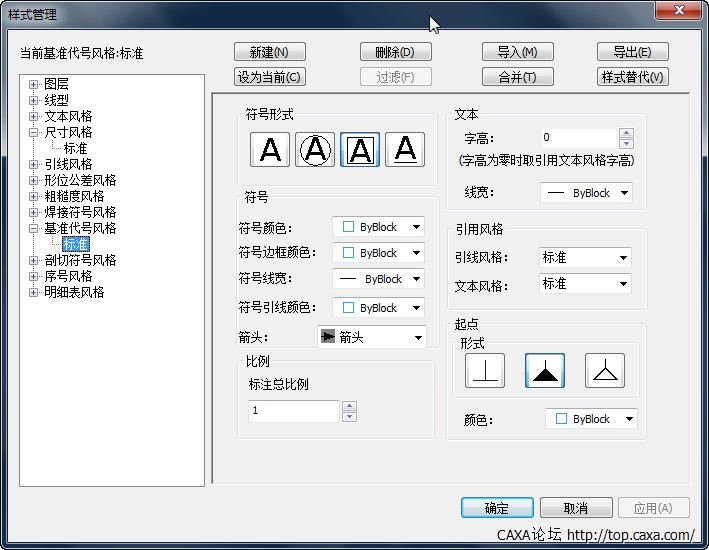Open the 箭头 arrow type dropdown
This screenshot has width=709, height=550.
pos(371,338)
